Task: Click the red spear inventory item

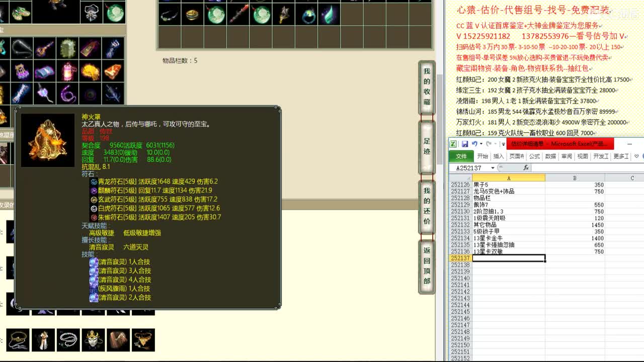Action: coord(238,15)
